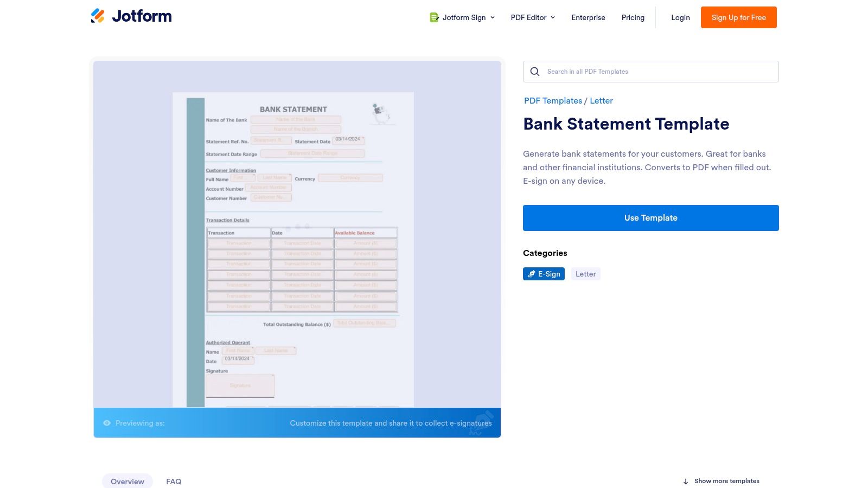
Task: Click the eye icon beside Previewing as
Action: pos(107,423)
